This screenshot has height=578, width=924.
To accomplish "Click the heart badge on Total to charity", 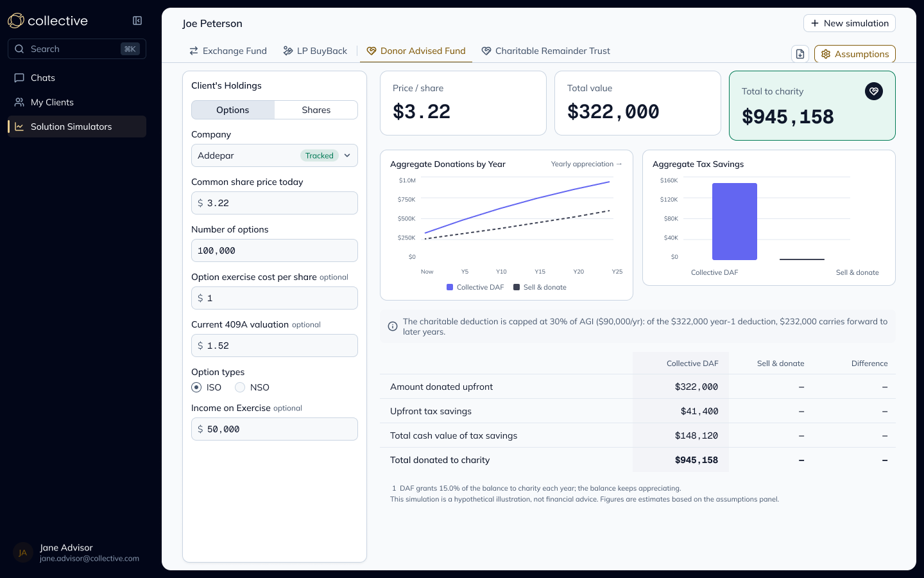I will point(874,91).
